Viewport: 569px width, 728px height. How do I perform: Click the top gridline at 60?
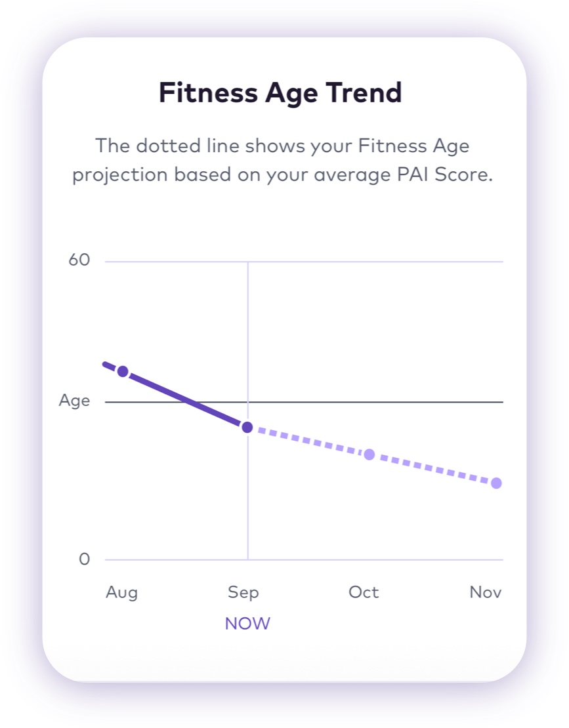pos(374,262)
